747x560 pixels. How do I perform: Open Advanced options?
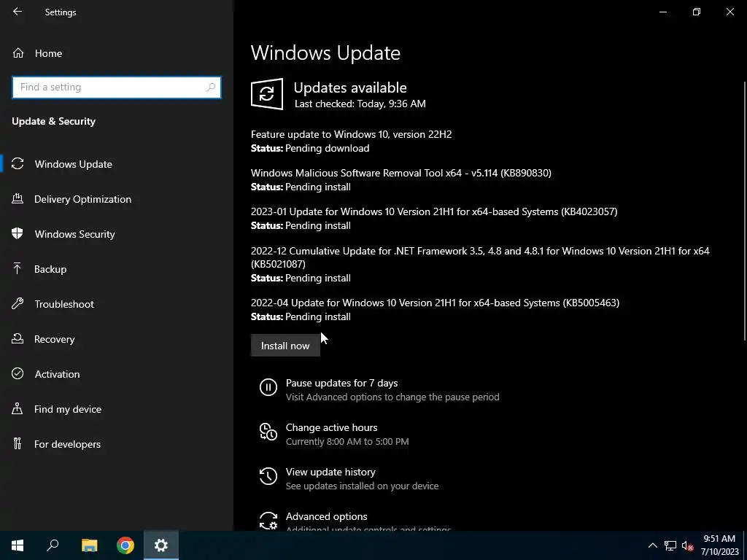pos(326,516)
